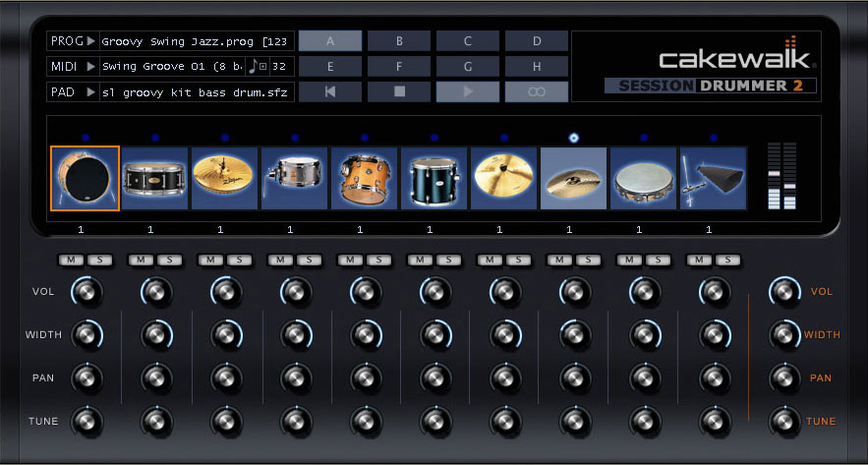The height and width of the screenshot is (465, 868).
Task: Mute the bass drum channel
Action: [72, 260]
